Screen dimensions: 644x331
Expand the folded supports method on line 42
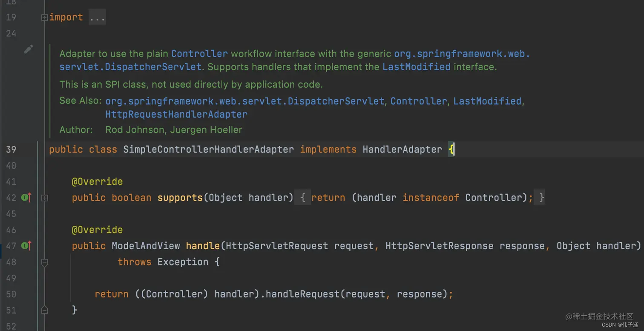[44, 198]
